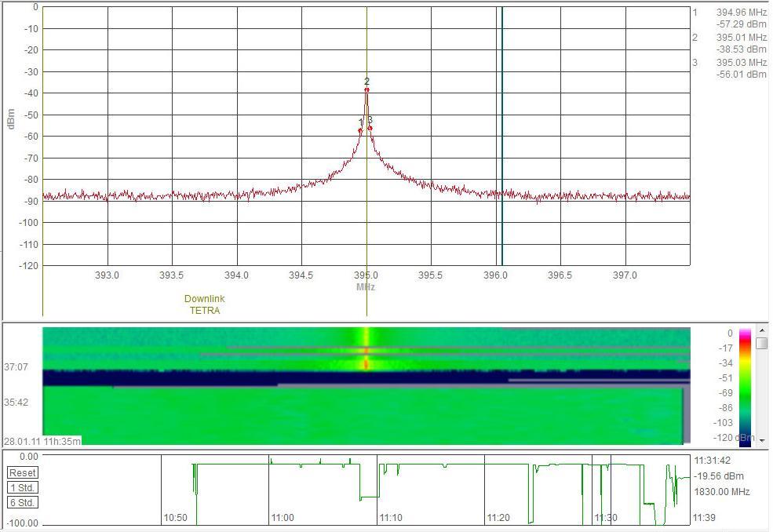Click the 397.0 frequency axis label
Screen dimensions: 773x532
tap(625, 275)
